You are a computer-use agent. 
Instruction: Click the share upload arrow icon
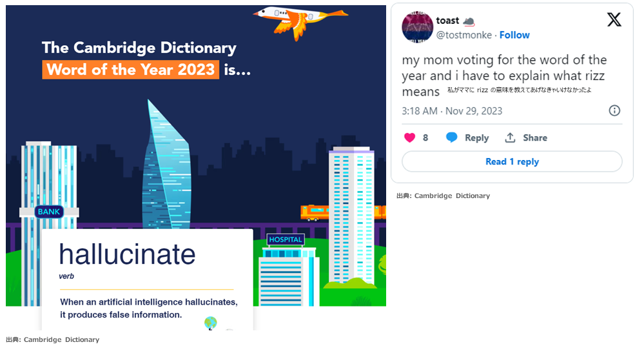(x=510, y=137)
